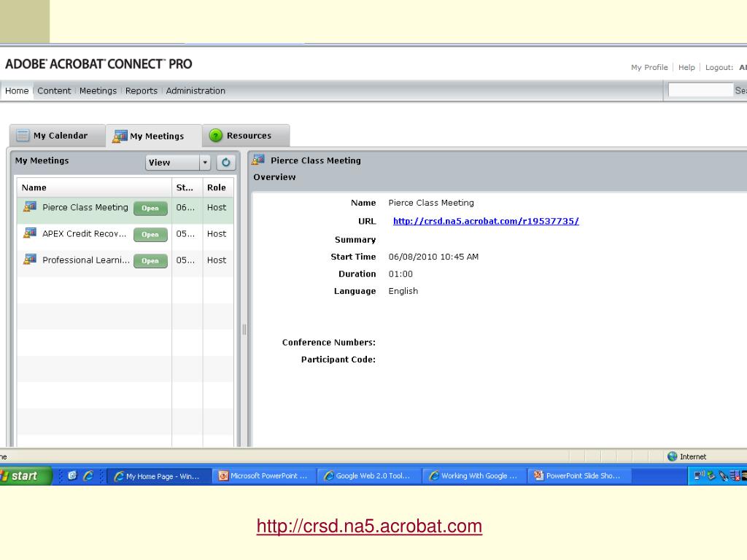
Task: Click the English language value
Action: (x=403, y=291)
